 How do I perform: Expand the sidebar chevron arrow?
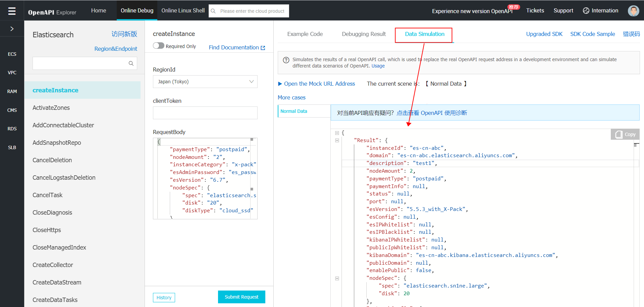(12, 29)
